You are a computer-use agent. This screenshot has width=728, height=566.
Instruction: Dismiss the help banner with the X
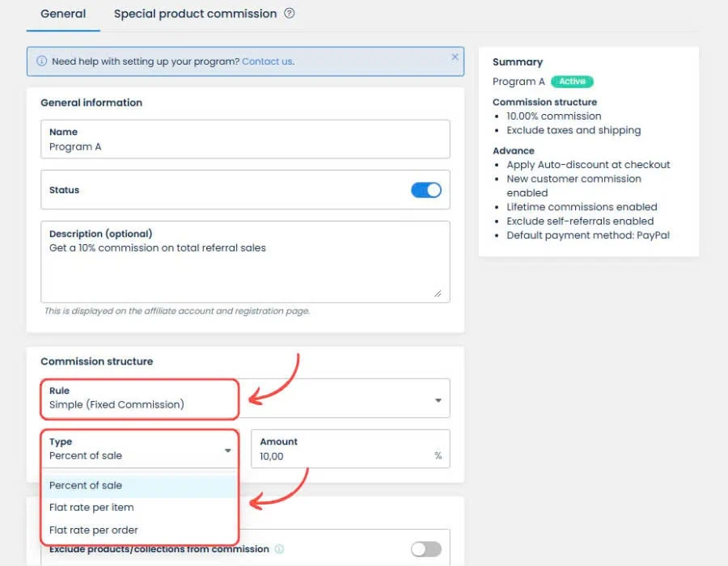(455, 57)
